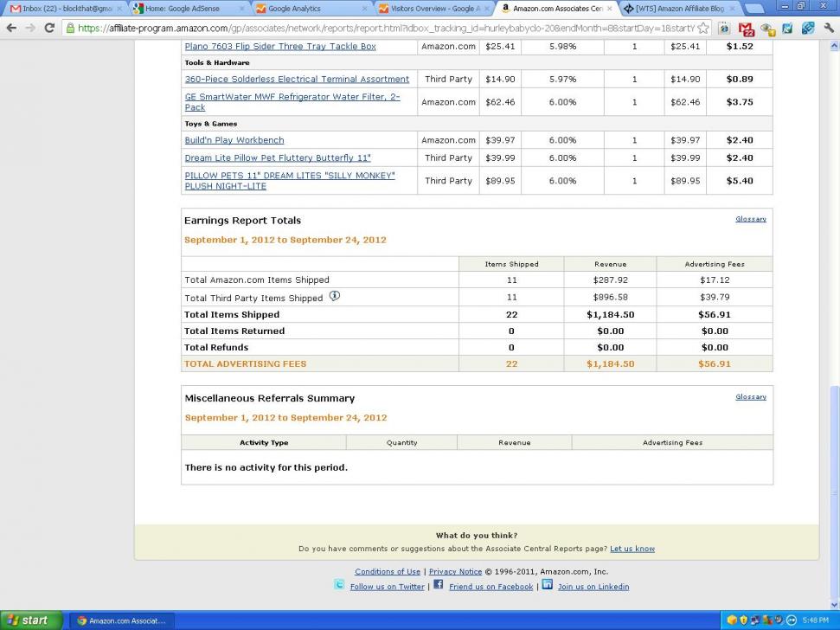Open the Gmail checker extension showing 22
This screenshot has width=840, height=630.
[747, 29]
